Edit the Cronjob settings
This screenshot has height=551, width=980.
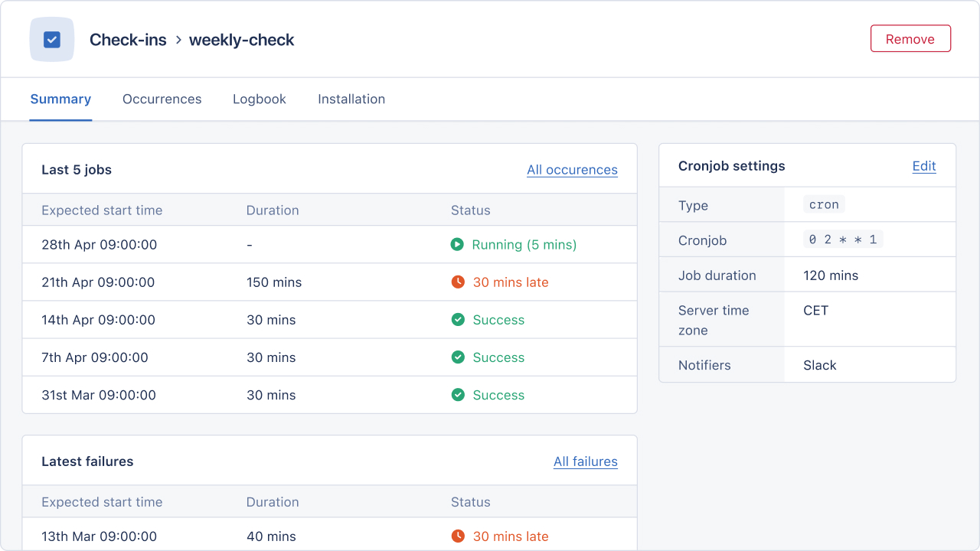click(923, 166)
